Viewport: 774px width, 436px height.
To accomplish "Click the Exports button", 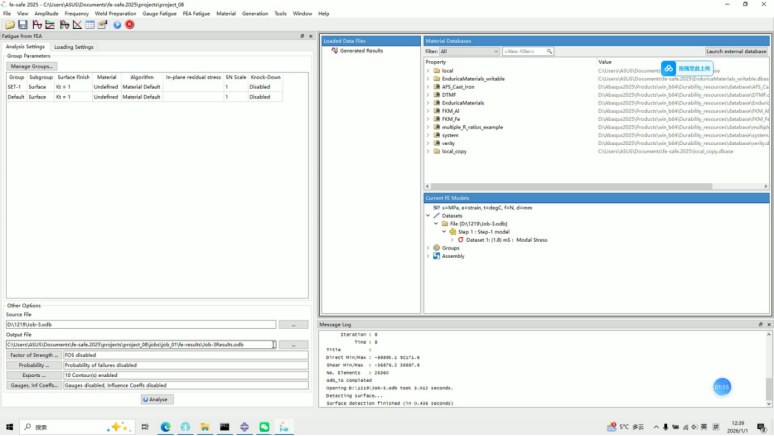I will coord(34,375).
